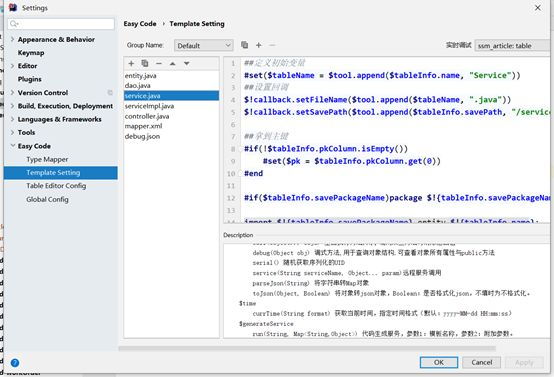Collapse the Easy Code section
The width and height of the screenshot is (554, 377).
[x=12, y=146]
